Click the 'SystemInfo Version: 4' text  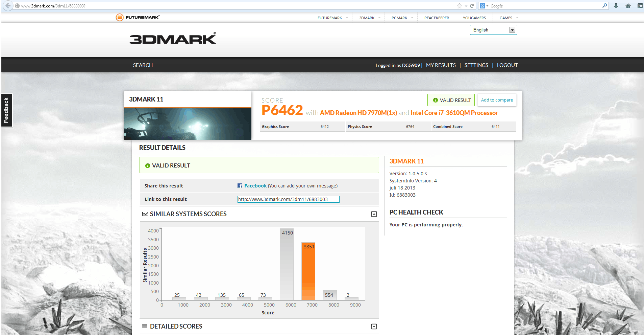[413, 181]
